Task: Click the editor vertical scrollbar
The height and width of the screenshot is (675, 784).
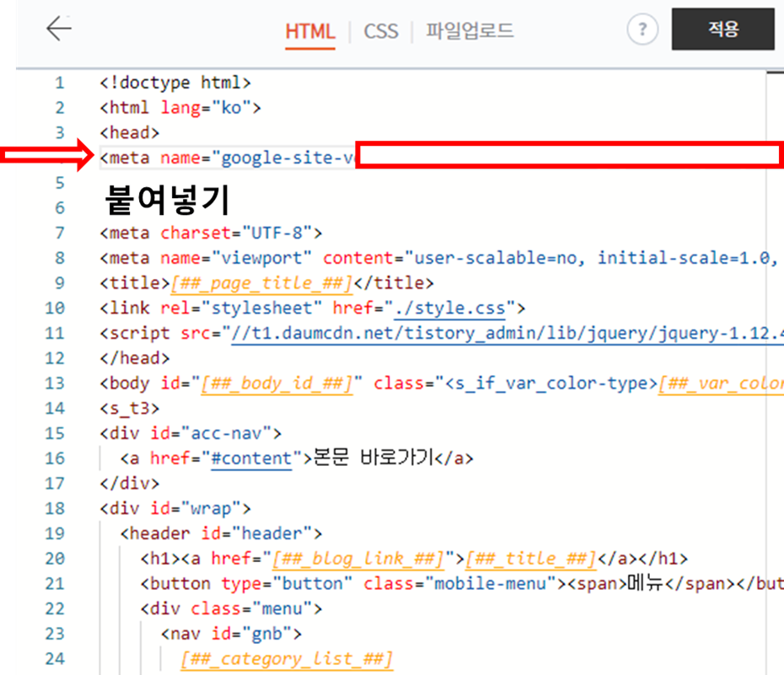Action: click(x=775, y=372)
